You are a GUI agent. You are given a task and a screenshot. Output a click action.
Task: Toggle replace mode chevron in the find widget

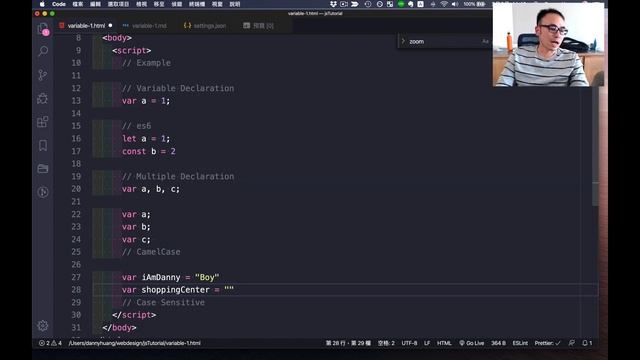403,41
